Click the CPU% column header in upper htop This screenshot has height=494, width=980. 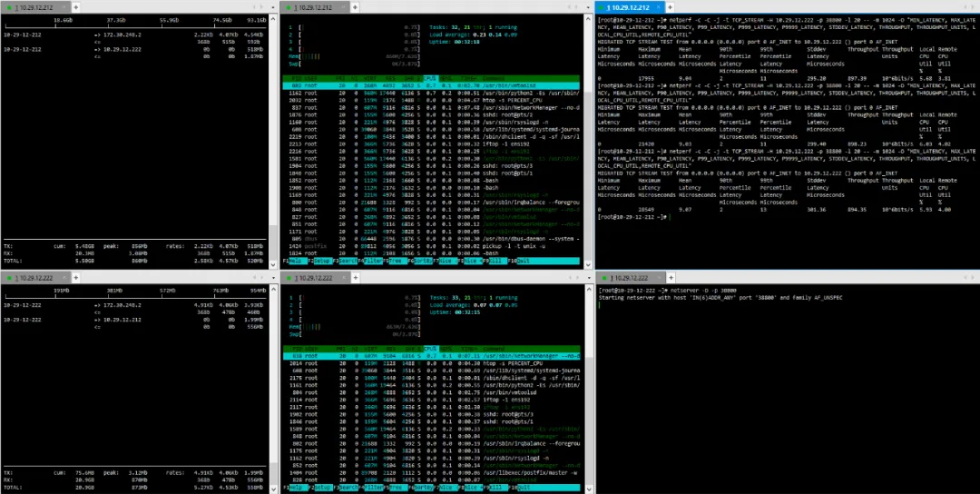click(431, 78)
